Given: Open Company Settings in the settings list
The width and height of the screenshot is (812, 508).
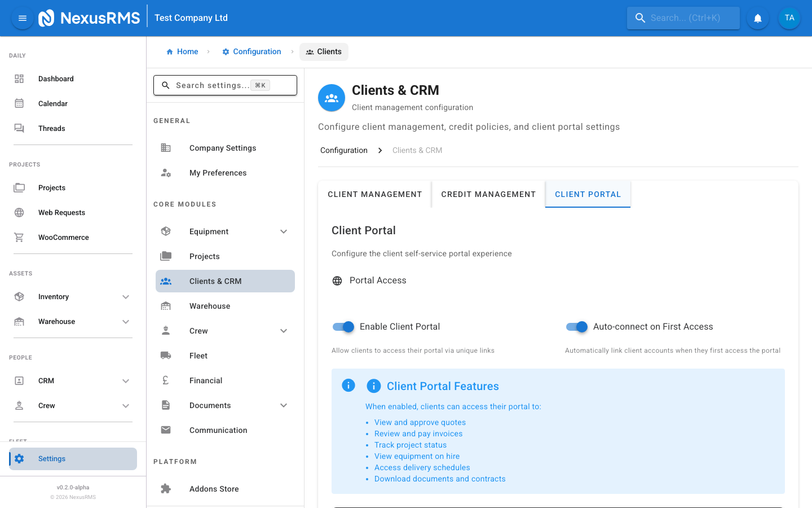Looking at the screenshot, I should 223,148.
